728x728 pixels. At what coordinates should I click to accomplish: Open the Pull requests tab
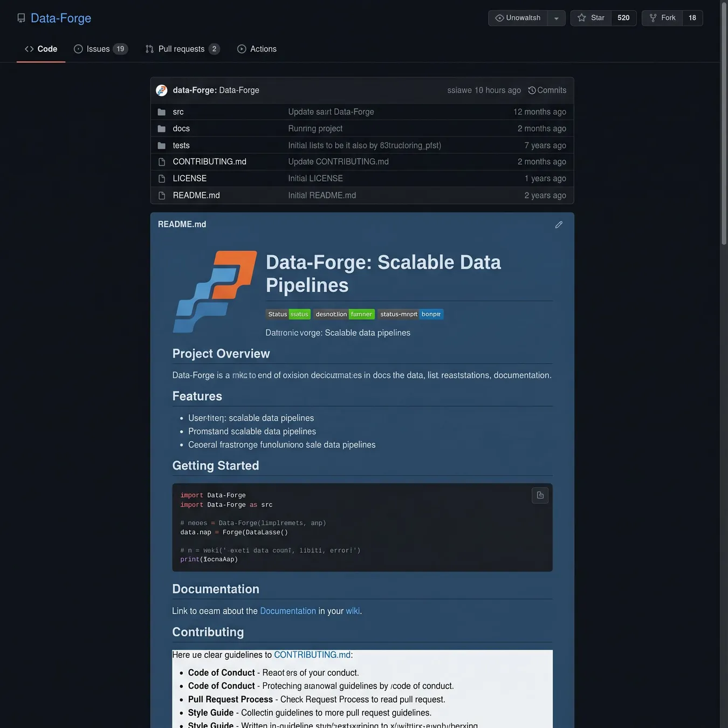pyautogui.click(x=182, y=49)
